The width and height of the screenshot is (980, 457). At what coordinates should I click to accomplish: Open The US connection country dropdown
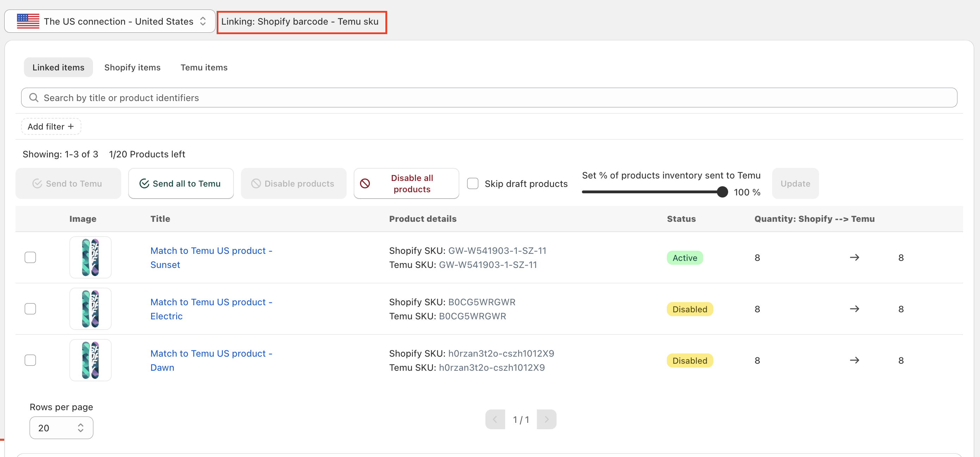[110, 21]
